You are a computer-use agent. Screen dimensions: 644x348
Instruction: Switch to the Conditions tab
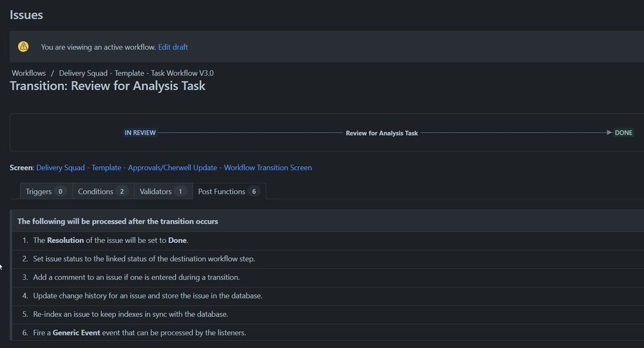(103, 191)
